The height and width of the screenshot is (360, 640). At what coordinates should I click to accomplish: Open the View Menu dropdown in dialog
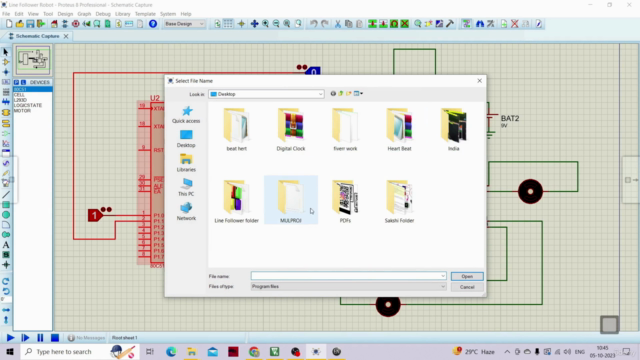358,94
